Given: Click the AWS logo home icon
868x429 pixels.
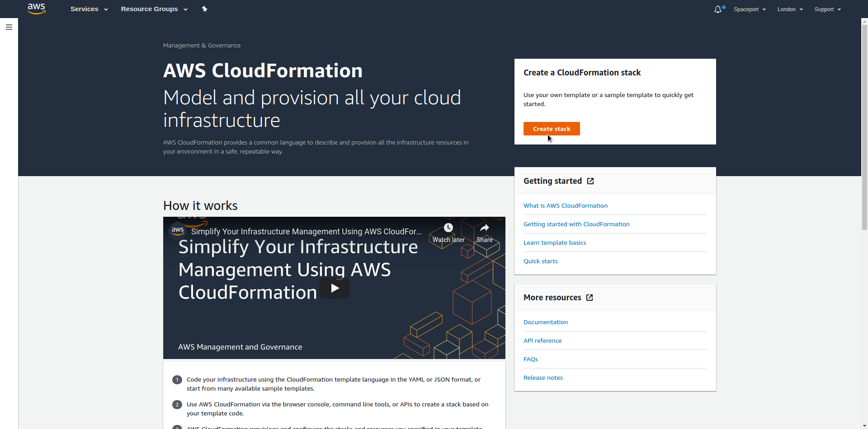Looking at the screenshot, I should point(36,9).
